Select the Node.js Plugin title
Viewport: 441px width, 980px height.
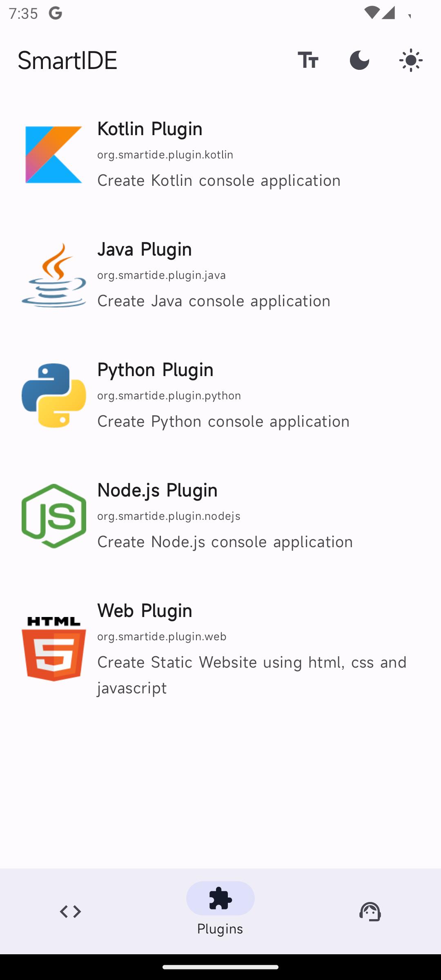coord(157,490)
